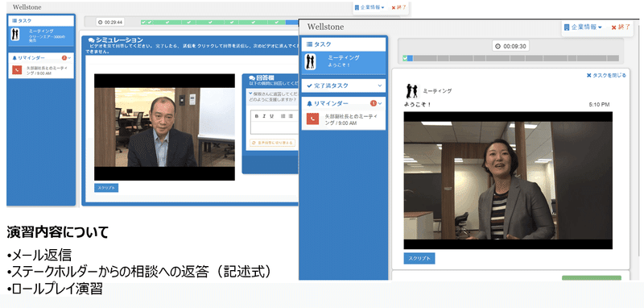
Task: Open the 企業情報 dropdown in the front window
Action: click(583, 27)
